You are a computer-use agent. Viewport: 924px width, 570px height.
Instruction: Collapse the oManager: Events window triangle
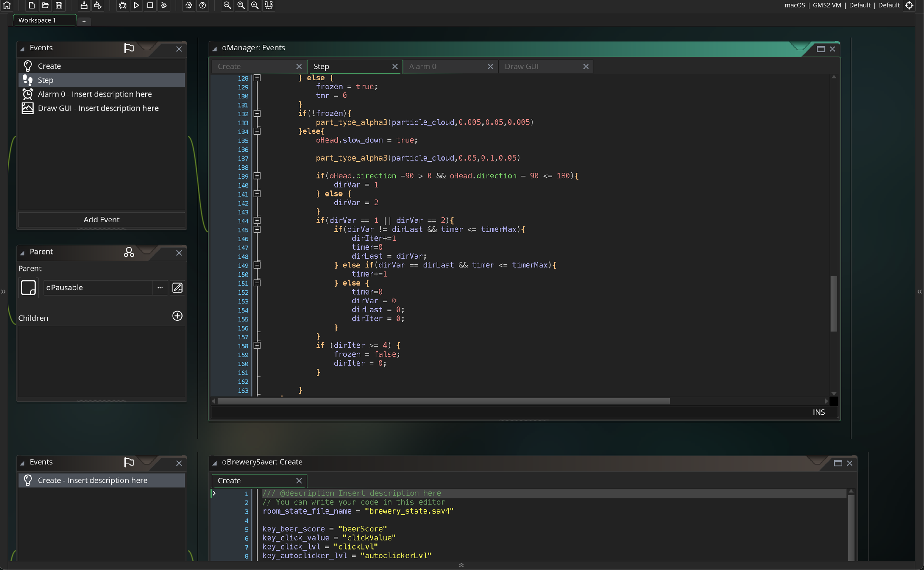coord(214,48)
